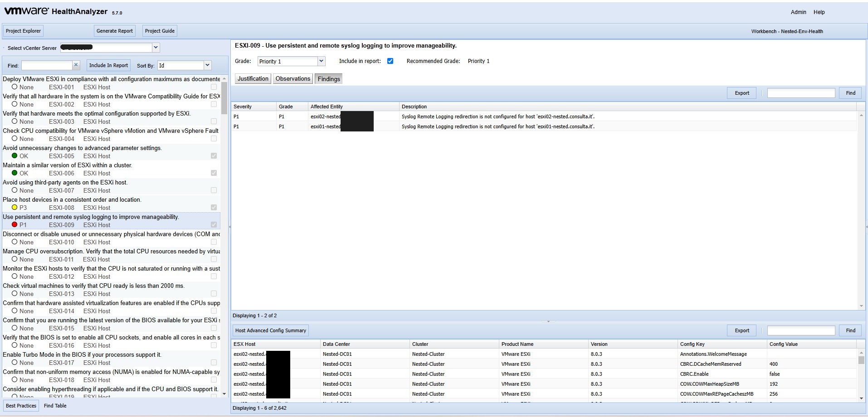The width and height of the screenshot is (868, 417).
Task: Open the Grade Priority 1 dropdown
Action: point(321,61)
